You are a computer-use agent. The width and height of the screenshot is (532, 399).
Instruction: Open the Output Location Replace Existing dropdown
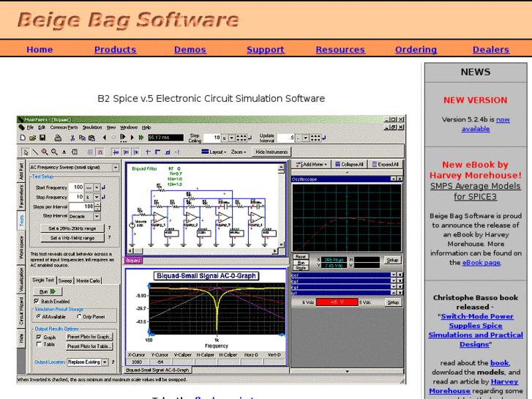(x=105, y=362)
